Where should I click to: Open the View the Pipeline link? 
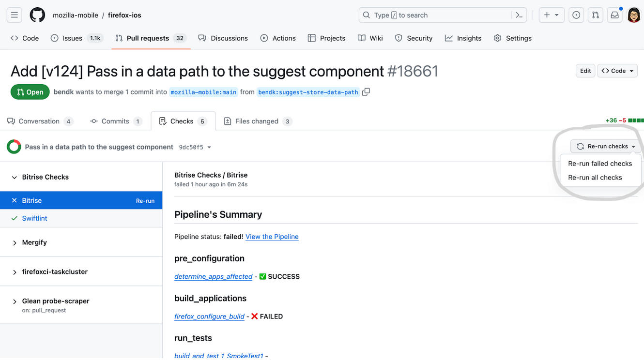coord(272,237)
